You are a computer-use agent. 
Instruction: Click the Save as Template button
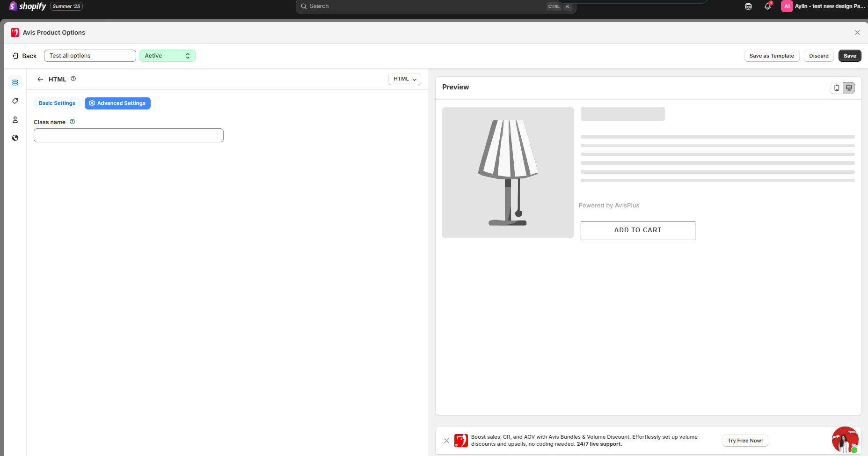771,56
